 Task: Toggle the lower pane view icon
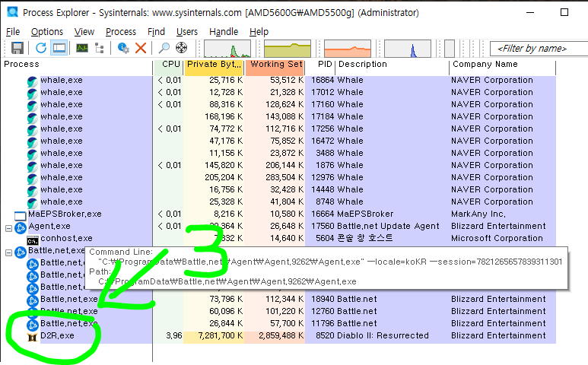(x=59, y=48)
